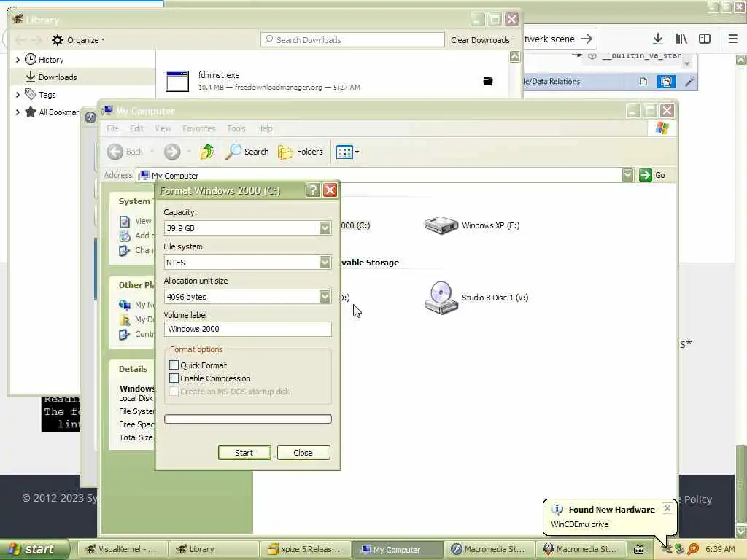Open File menu in My Computer

tap(112, 128)
